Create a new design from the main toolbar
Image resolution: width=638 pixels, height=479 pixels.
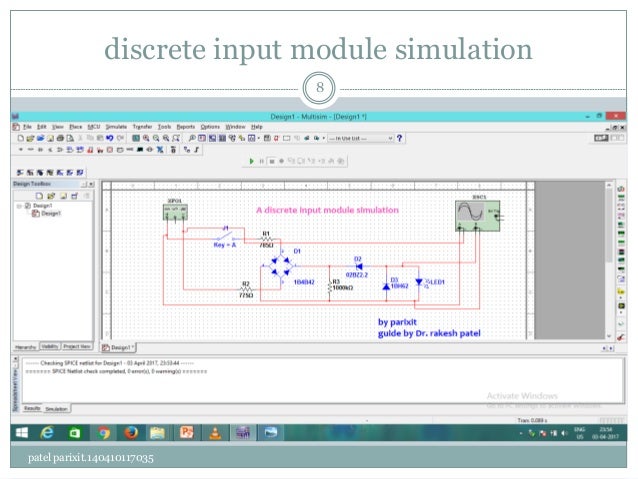point(20,138)
